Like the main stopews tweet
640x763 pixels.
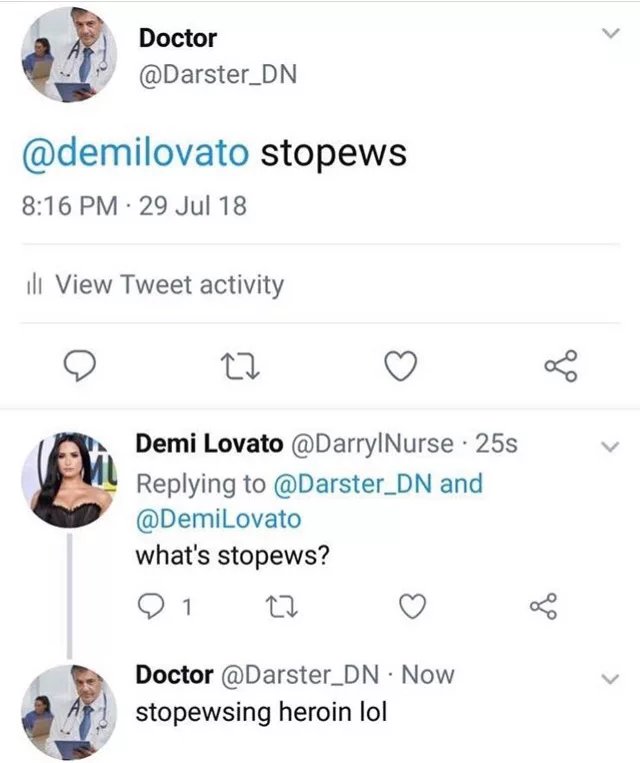point(401,365)
